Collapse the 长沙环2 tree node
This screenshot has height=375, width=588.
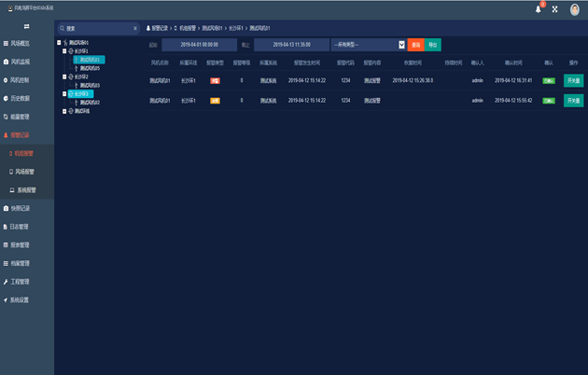(x=64, y=76)
